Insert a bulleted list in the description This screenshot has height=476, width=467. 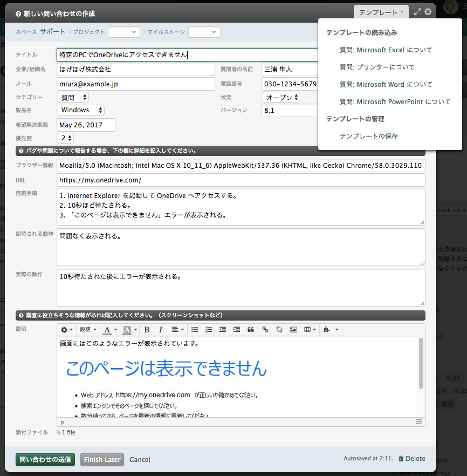[x=195, y=330]
